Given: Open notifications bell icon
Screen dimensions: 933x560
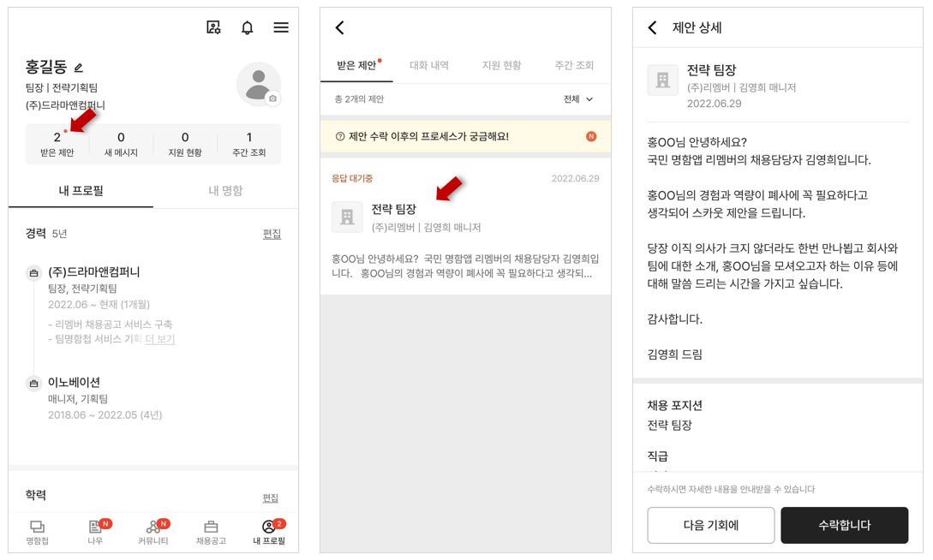Looking at the screenshot, I should pyautogui.click(x=247, y=27).
